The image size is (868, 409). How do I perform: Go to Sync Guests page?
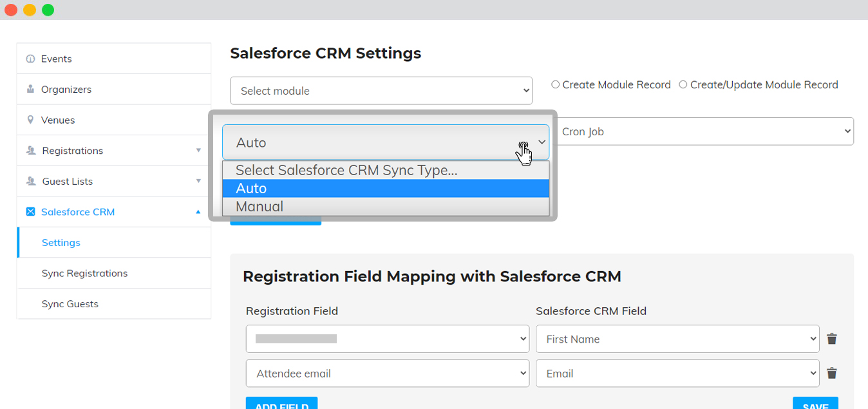coord(114,304)
